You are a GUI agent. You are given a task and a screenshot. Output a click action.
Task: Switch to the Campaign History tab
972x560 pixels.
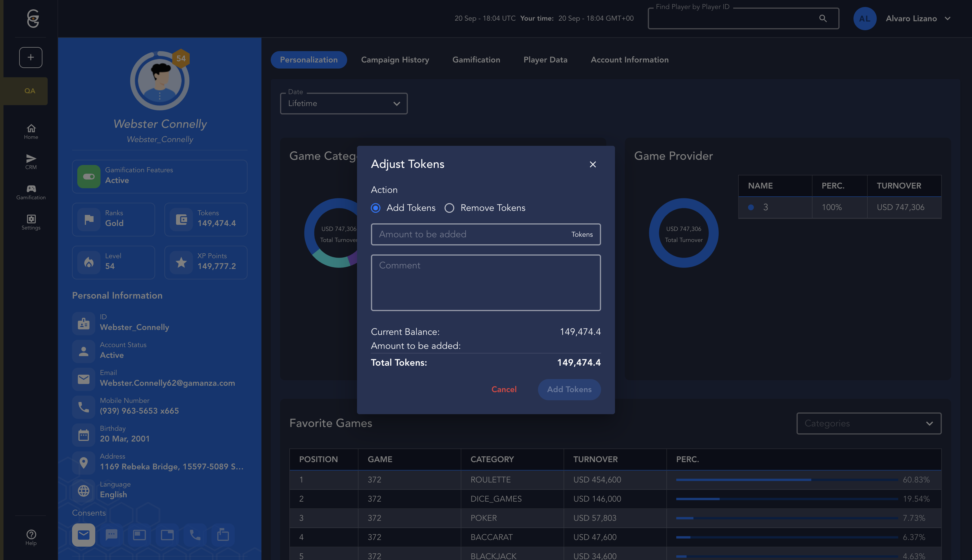395,60
